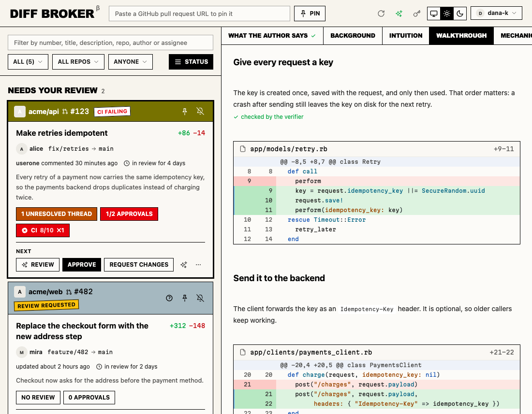Viewport: 532px width, 414px height.
Task: Click the REVIEW button on #123
Action: pos(38,265)
